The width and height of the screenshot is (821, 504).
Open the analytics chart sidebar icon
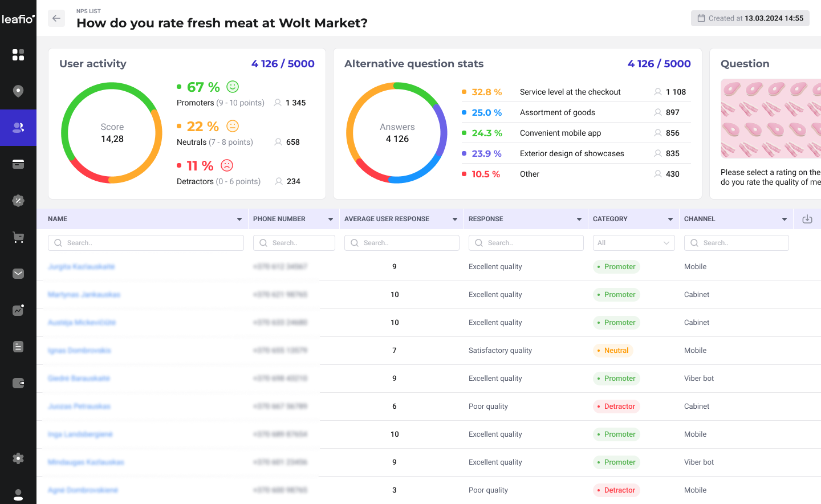(18, 310)
